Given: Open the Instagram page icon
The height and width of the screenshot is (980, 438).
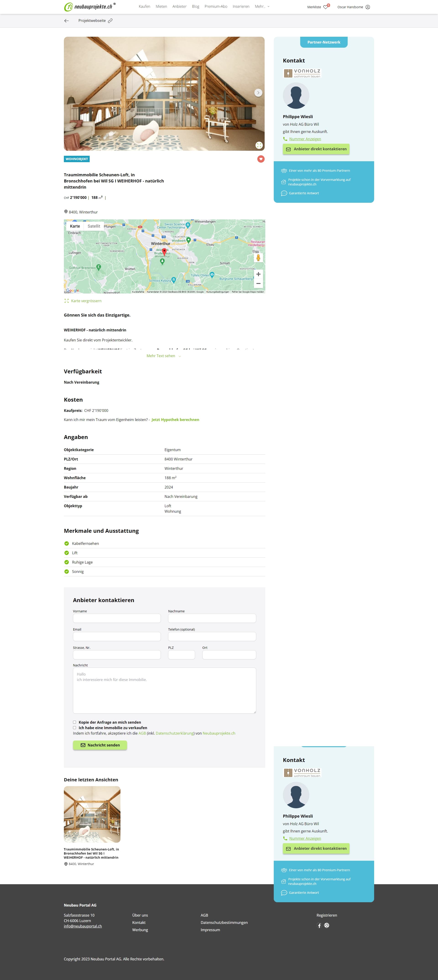Looking at the screenshot, I should [x=326, y=925].
